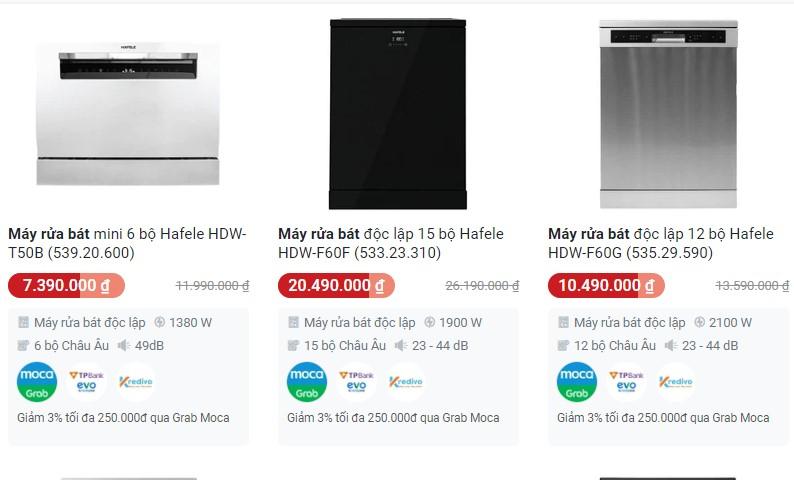
Task: Click the 7.390.000 ₫ price tag
Action: (66, 285)
